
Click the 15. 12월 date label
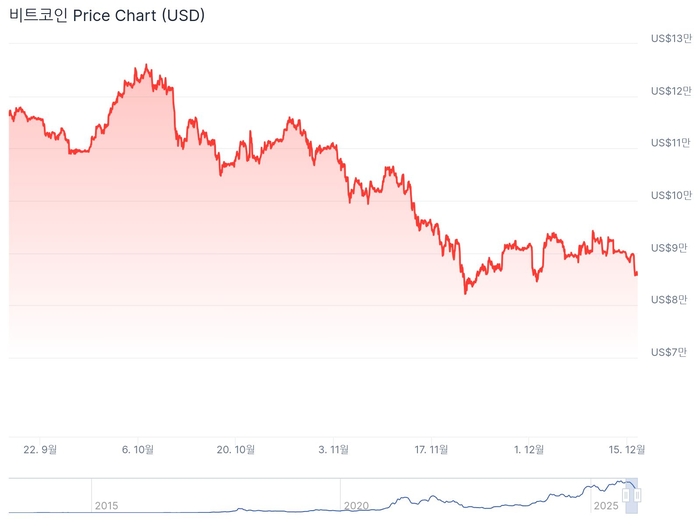click(627, 450)
